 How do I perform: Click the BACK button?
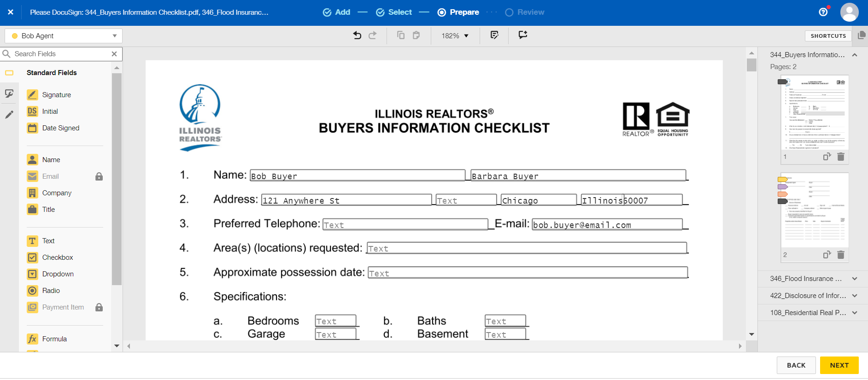(796, 365)
